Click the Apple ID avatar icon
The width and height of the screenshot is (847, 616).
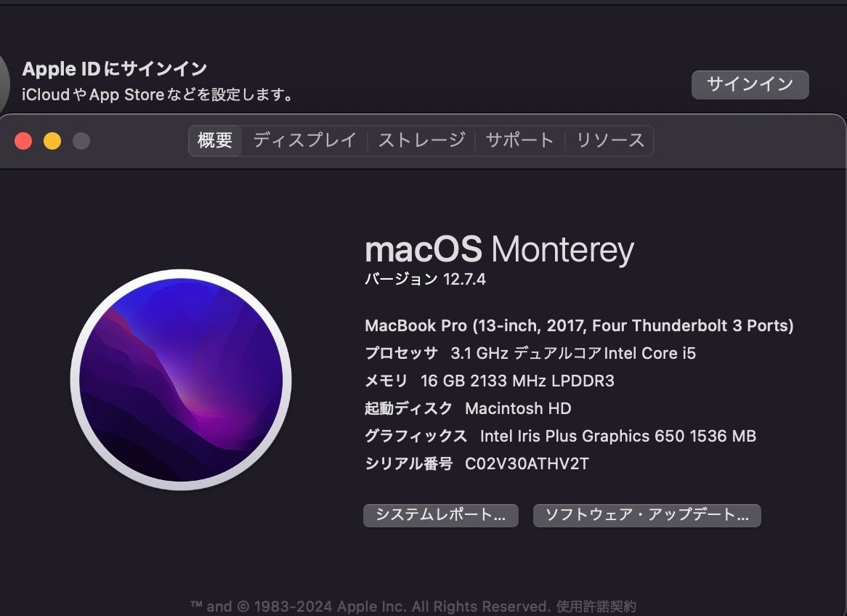[x=4, y=84]
